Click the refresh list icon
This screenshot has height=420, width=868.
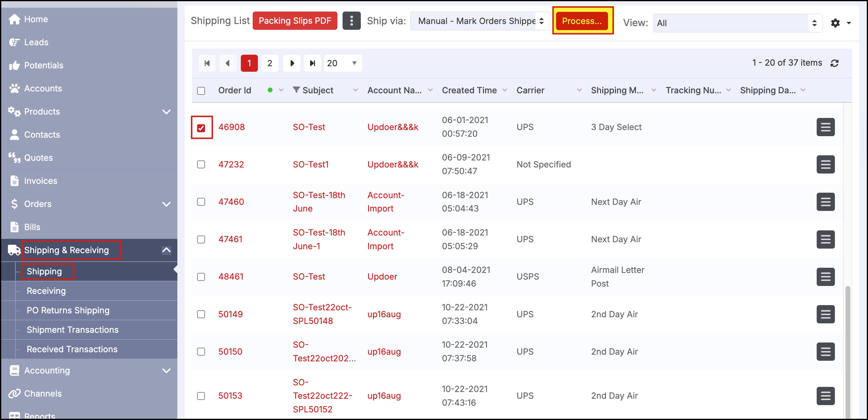point(834,63)
